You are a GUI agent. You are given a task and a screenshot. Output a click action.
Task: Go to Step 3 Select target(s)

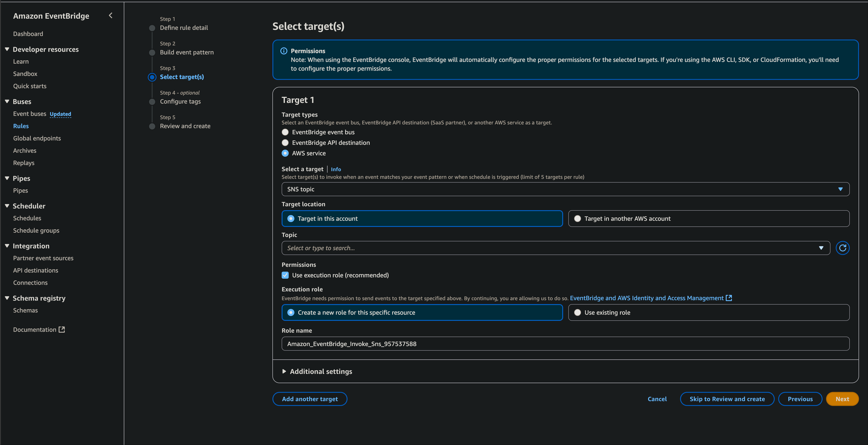click(182, 77)
